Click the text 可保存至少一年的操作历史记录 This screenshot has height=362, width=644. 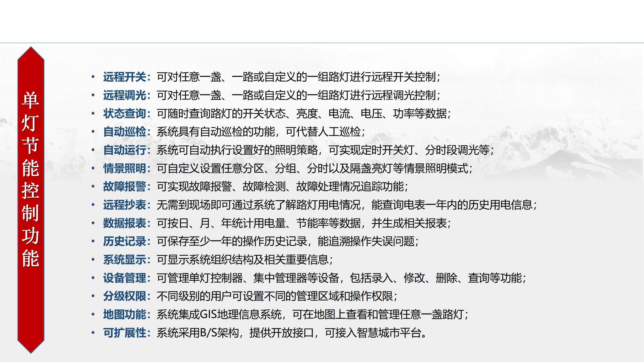coord(232,241)
